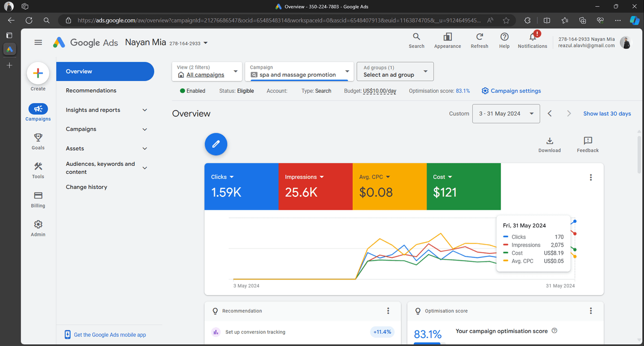Expand the Insights and reports section
644x346 pixels.
106,110
